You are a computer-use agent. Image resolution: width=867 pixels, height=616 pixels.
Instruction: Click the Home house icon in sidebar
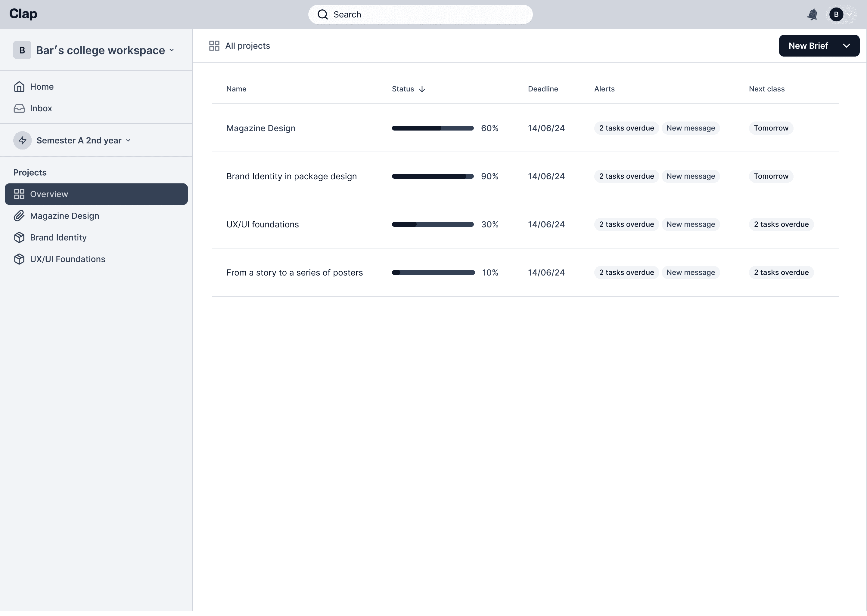point(19,87)
